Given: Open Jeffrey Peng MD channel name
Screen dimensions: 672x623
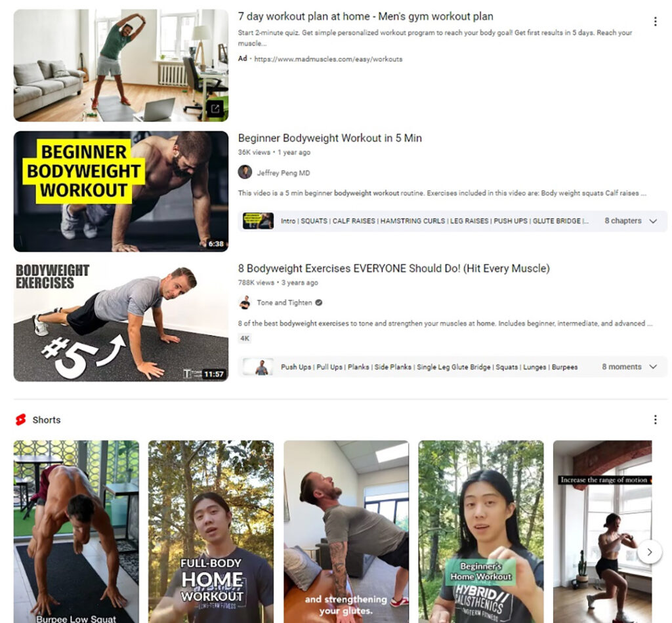Looking at the screenshot, I should pyautogui.click(x=283, y=173).
